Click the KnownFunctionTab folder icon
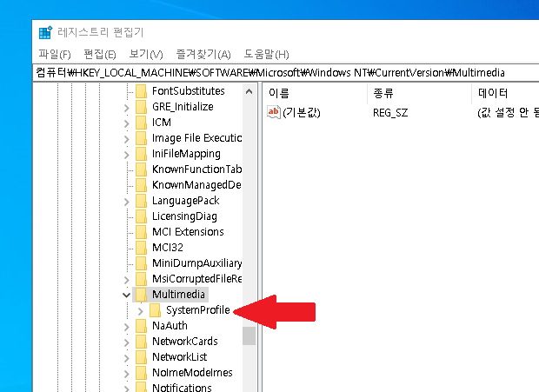539x392 pixels. pyautogui.click(x=142, y=169)
